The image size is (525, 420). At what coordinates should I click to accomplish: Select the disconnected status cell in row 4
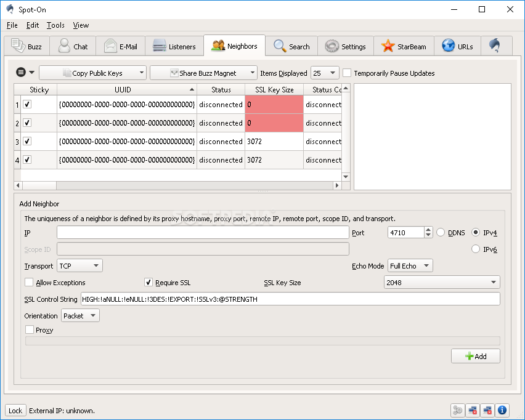coord(221,160)
